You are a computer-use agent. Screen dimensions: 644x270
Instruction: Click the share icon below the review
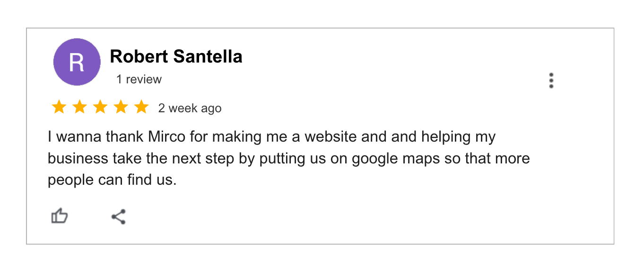click(x=118, y=216)
